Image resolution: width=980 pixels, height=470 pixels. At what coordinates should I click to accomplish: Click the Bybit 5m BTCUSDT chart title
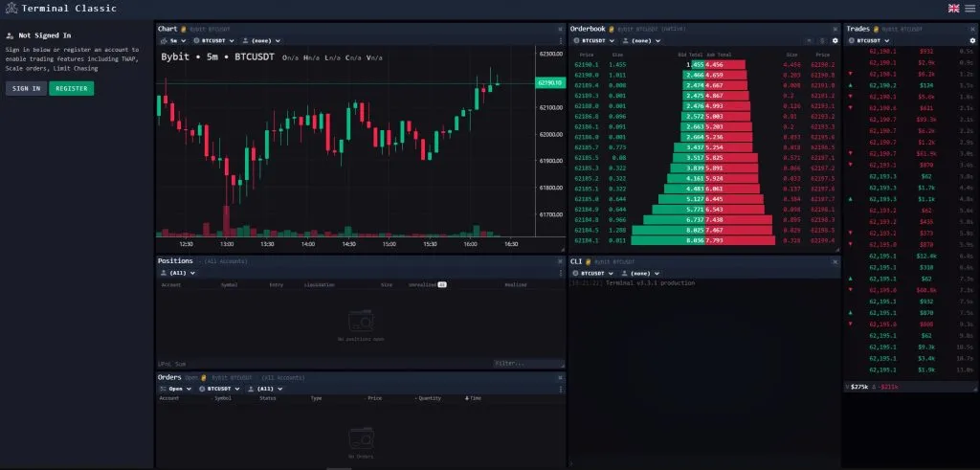[x=217, y=56]
